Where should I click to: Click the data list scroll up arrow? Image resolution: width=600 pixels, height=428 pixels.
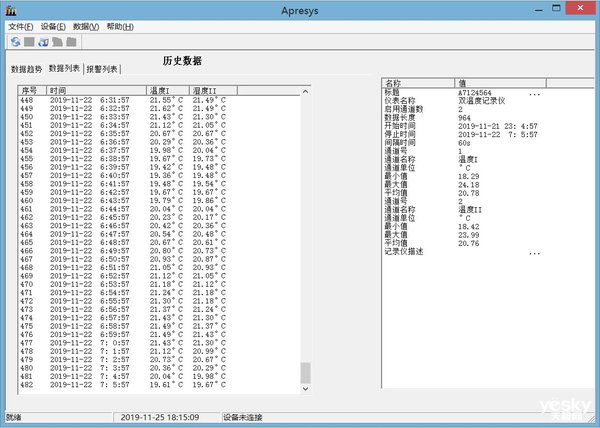pos(305,92)
